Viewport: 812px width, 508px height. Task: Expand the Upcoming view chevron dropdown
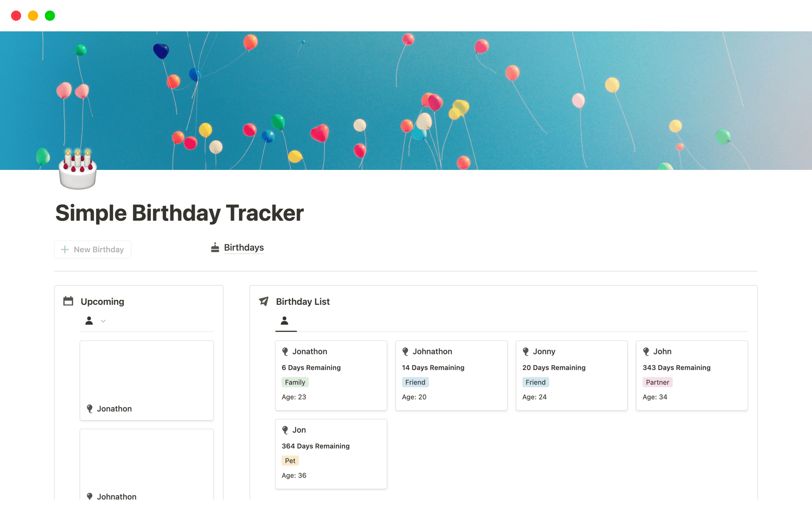tap(103, 321)
